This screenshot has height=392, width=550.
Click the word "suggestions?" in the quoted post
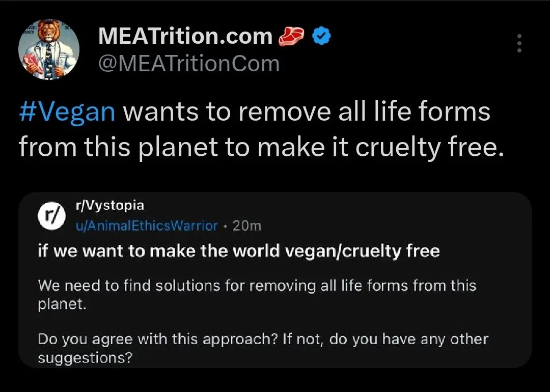[x=85, y=358]
